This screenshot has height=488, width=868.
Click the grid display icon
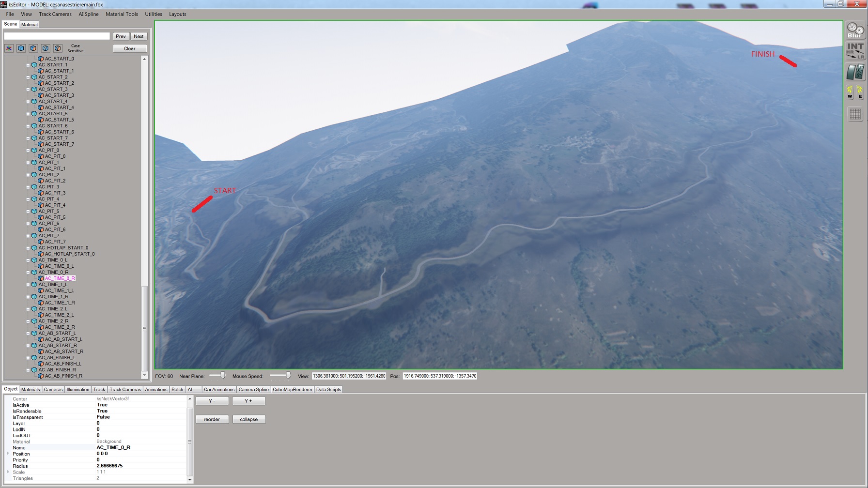click(x=855, y=114)
